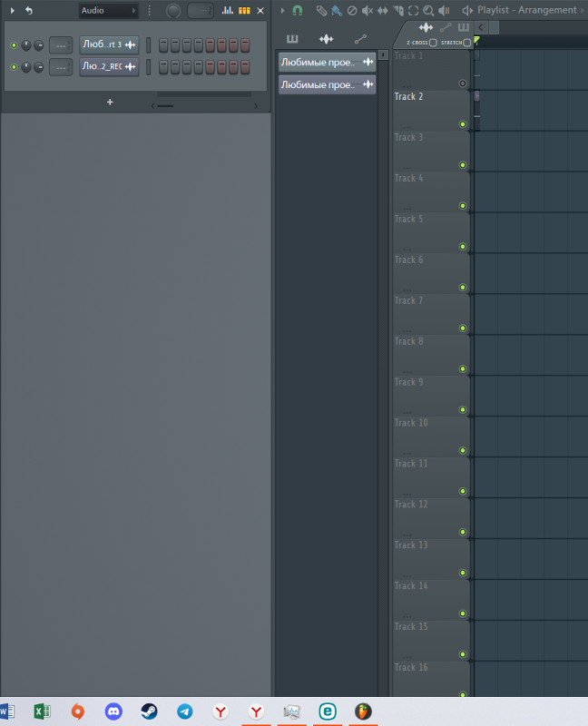Focus automation icon above track headers

coord(446,28)
